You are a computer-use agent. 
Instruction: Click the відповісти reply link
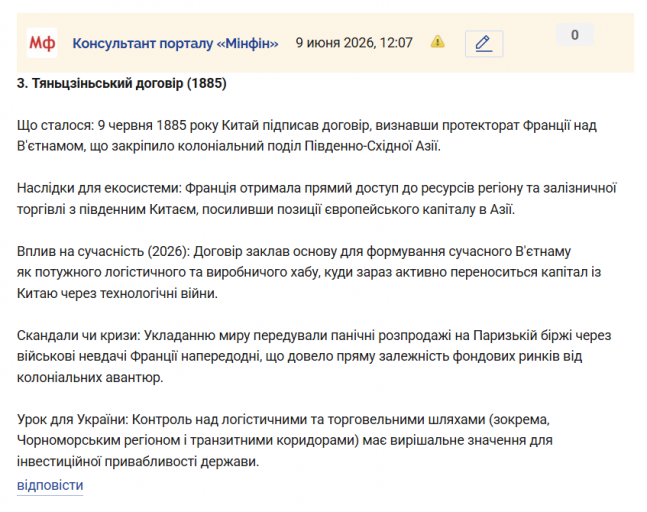[50, 485]
